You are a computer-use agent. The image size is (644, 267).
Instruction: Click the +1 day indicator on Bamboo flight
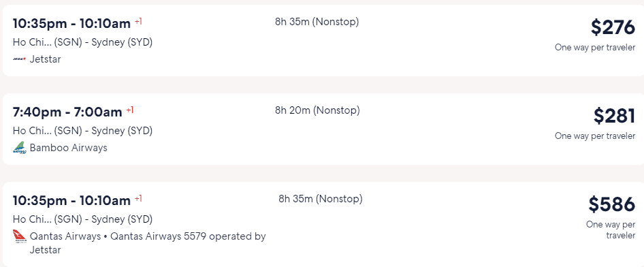coord(130,110)
